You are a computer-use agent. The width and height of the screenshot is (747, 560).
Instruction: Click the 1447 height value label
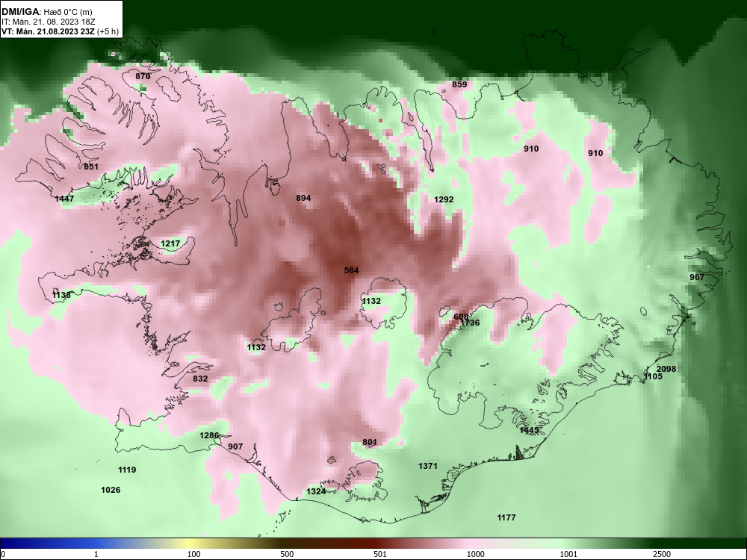[64, 199]
